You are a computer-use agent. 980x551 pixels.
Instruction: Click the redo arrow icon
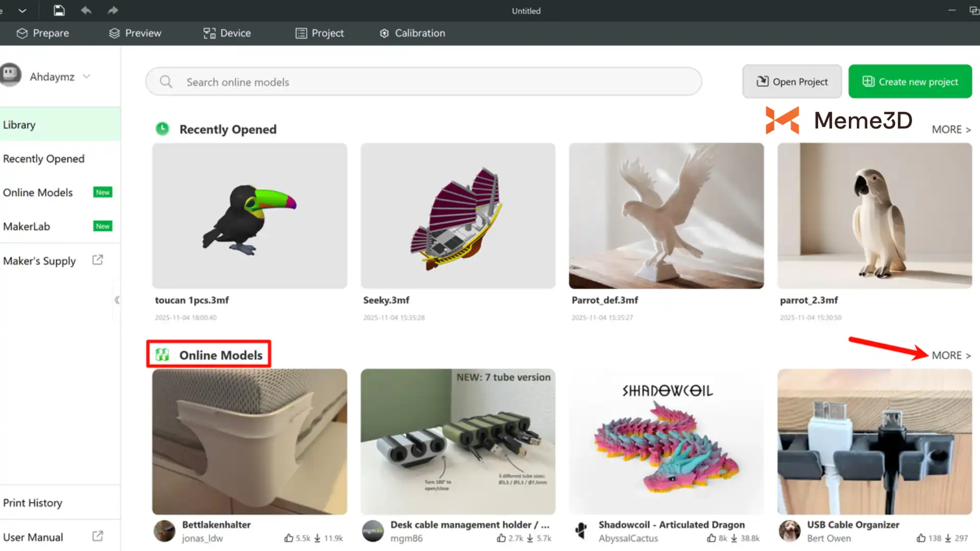113,10
